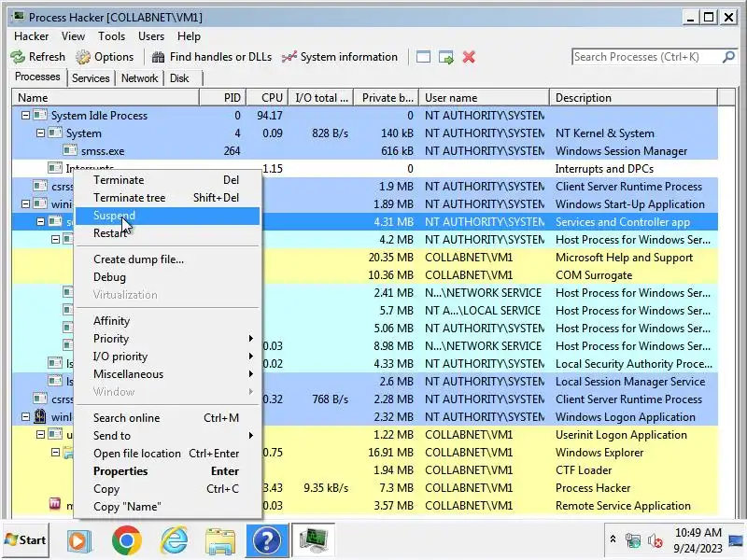Sort by PID column header
The image size is (747, 560).
coord(223,98)
